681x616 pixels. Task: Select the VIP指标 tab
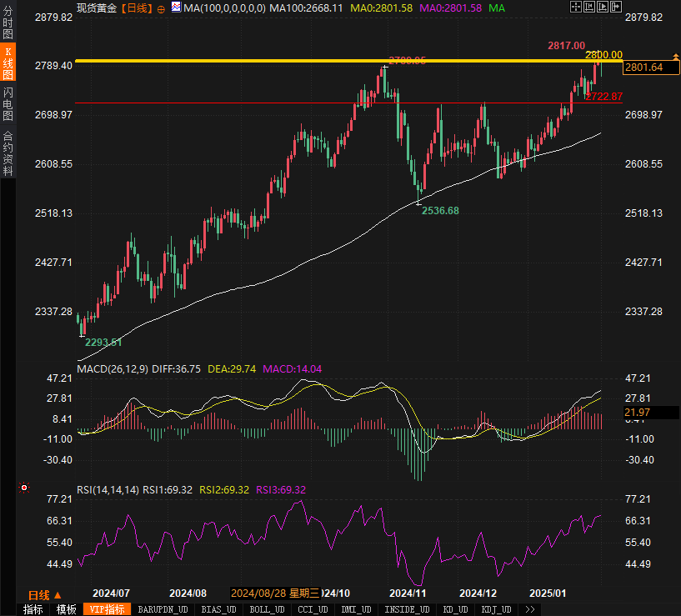pos(107,609)
